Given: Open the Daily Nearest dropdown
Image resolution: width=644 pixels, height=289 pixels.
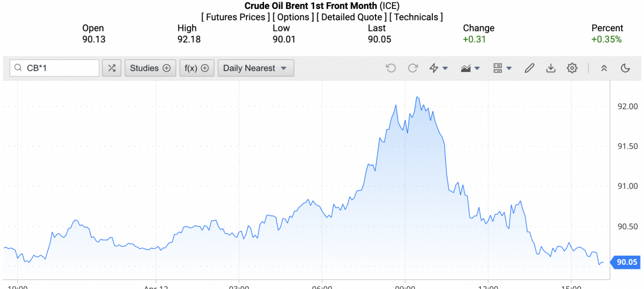Looking at the screenshot, I should click(256, 68).
